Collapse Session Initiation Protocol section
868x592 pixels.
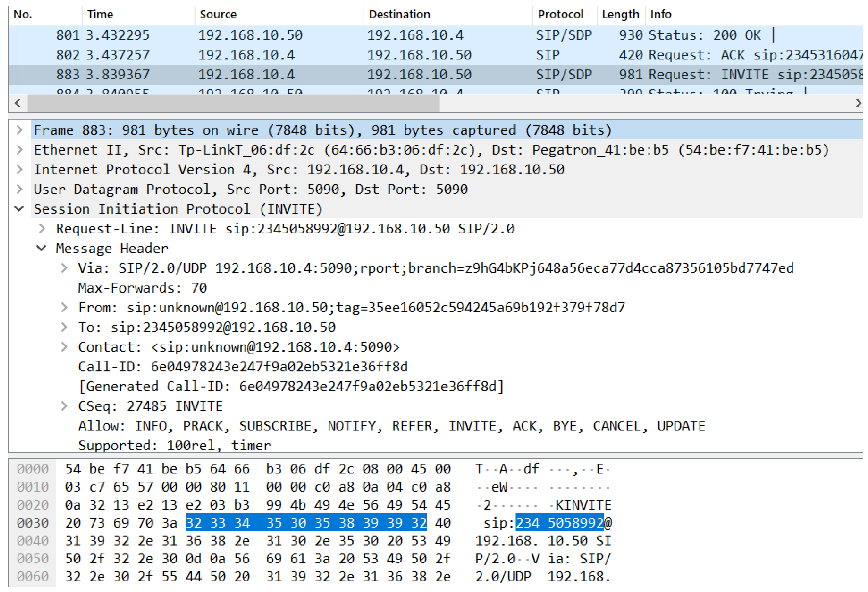[19, 209]
